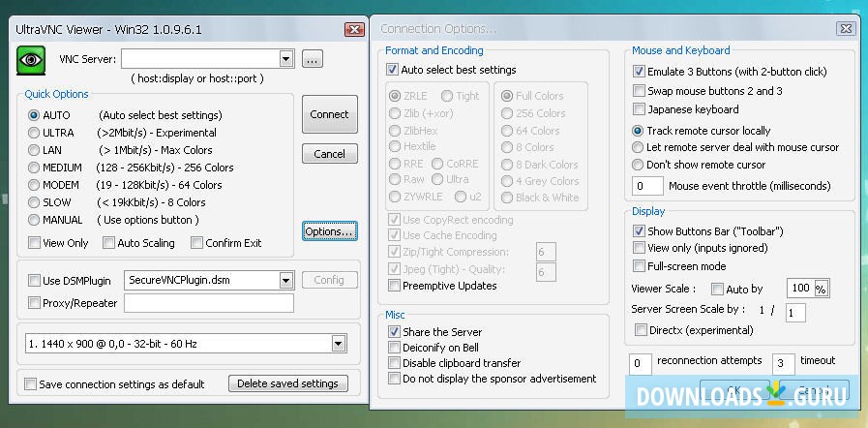Open the browse button next to VNC Server
Viewport: 868px width, 428px height.
point(313,59)
